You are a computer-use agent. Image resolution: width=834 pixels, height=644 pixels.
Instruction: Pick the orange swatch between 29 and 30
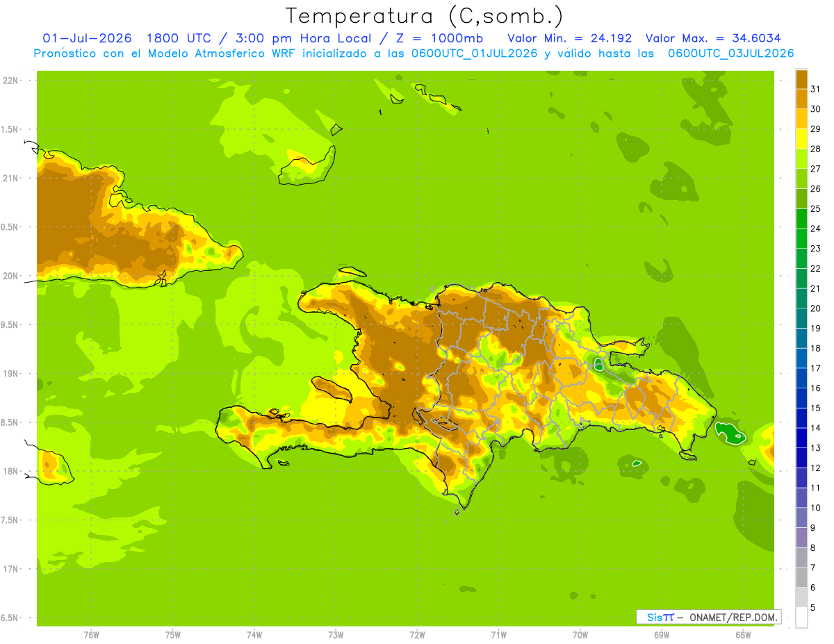(x=801, y=119)
